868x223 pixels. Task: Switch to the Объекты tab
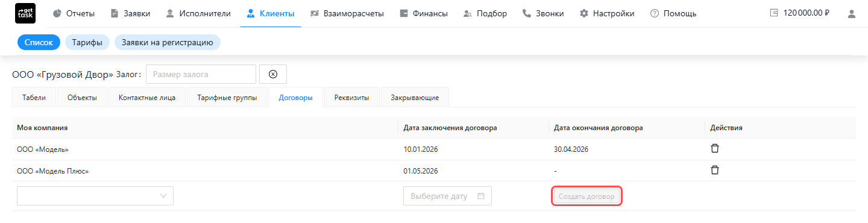pyautogui.click(x=82, y=98)
